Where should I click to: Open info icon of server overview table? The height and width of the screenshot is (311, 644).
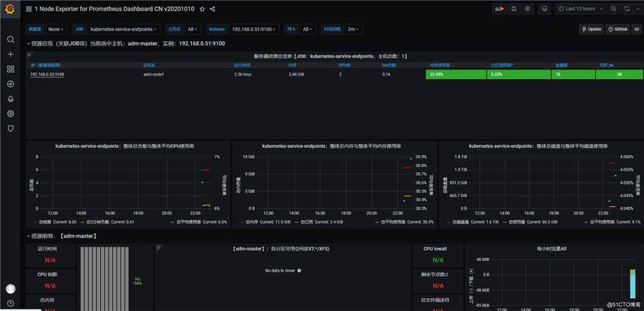(29, 54)
